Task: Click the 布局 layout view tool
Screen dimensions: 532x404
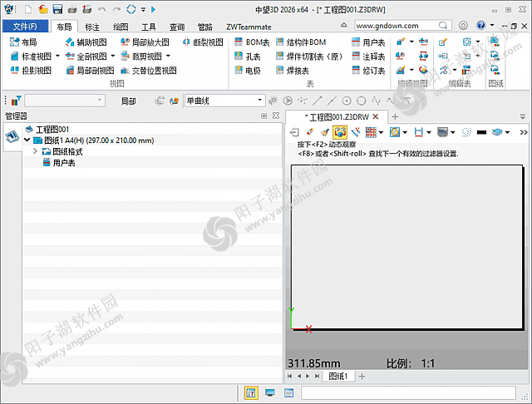Action: (x=23, y=42)
